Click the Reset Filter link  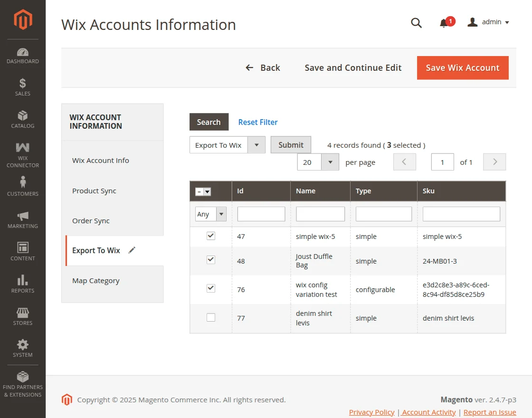pyautogui.click(x=258, y=122)
